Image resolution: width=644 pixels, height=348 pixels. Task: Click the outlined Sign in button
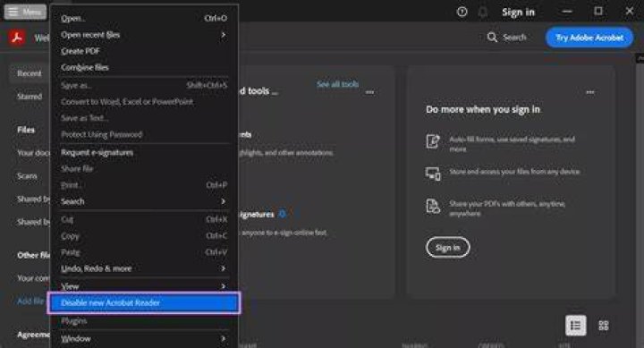(448, 247)
